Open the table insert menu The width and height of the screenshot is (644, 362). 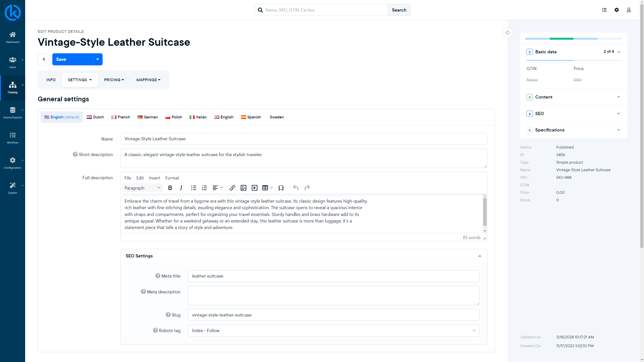(267, 188)
